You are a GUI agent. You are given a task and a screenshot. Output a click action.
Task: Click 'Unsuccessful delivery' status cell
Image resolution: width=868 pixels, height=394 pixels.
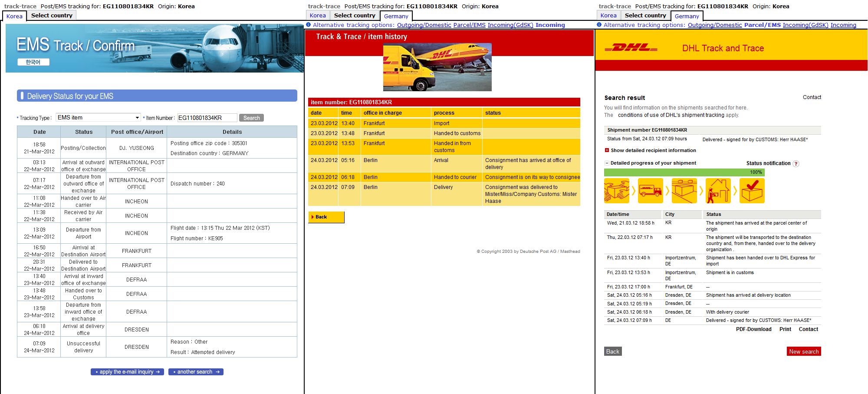[84, 347]
